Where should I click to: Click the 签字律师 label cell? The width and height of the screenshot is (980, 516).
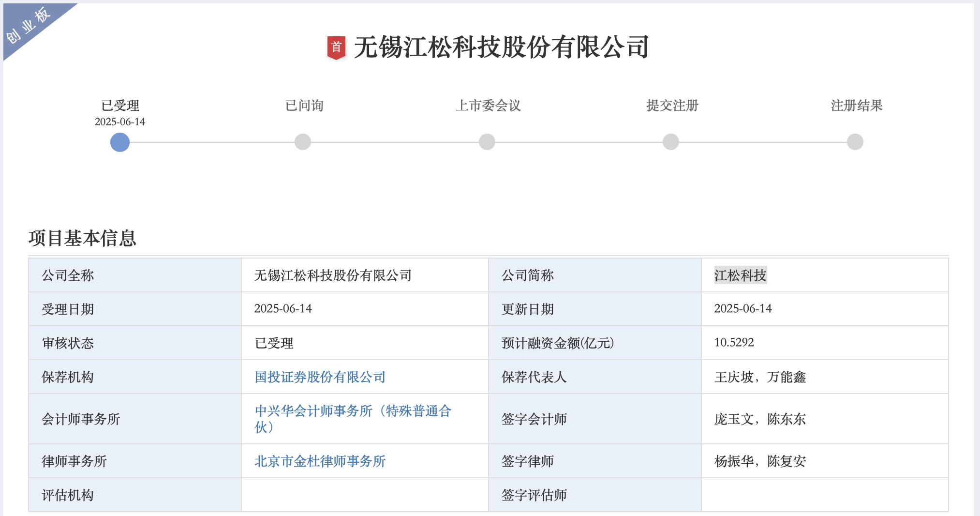[x=595, y=461]
